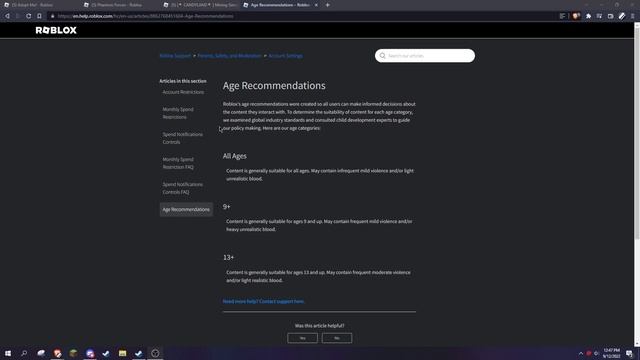Switch to the first Roblox browser tab

[x=40, y=5]
